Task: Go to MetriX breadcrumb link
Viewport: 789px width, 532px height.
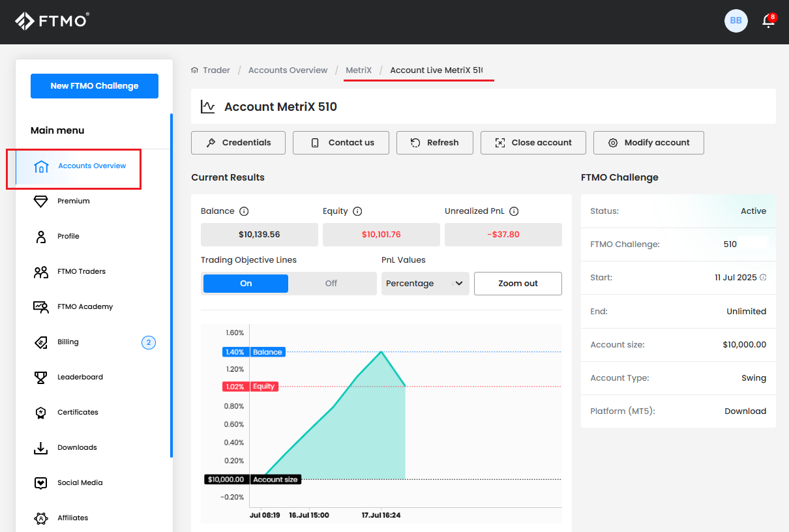Action: (359, 70)
